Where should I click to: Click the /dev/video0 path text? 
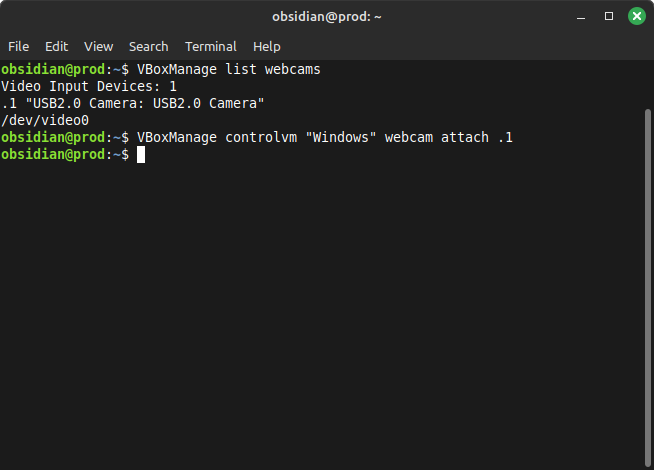coord(45,121)
